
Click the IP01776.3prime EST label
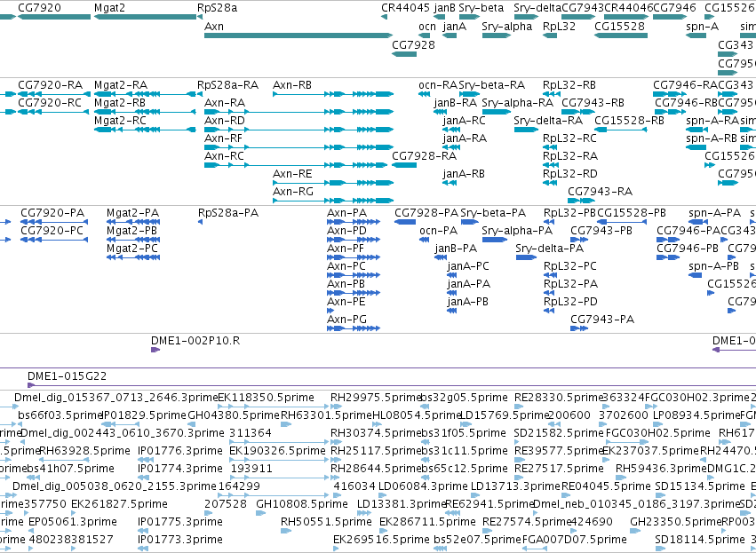[179, 451]
